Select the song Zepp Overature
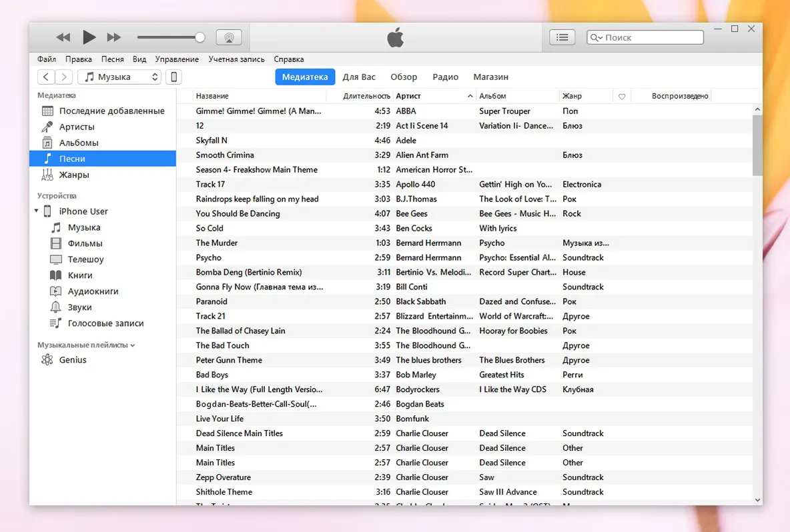 (464, 477)
